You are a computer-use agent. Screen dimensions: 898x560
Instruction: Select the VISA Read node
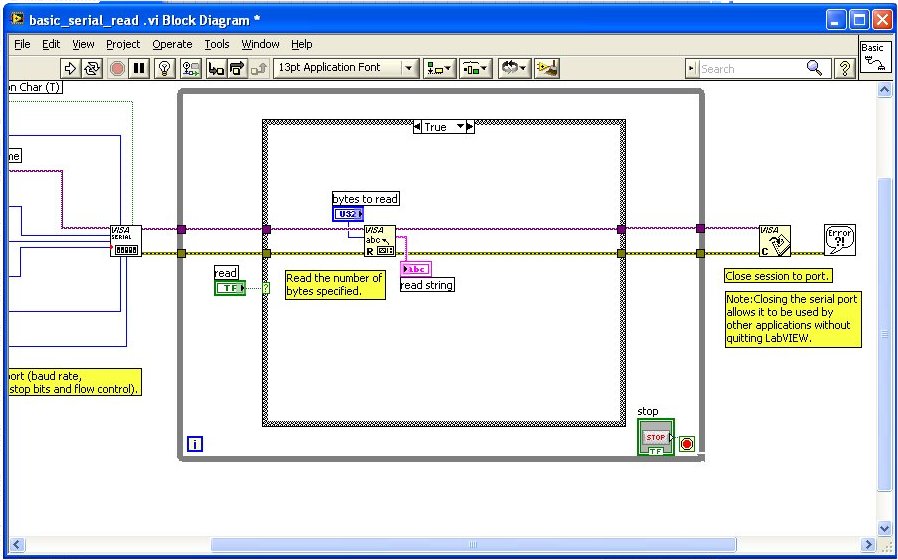379,240
